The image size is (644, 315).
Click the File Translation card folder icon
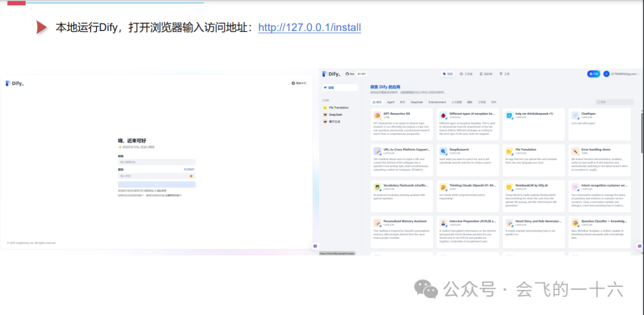(x=509, y=151)
